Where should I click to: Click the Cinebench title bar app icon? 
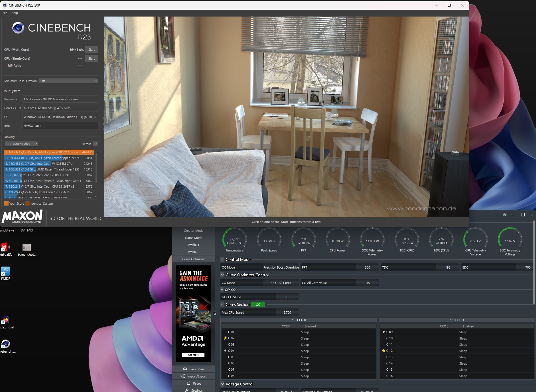(x=5, y=5)
